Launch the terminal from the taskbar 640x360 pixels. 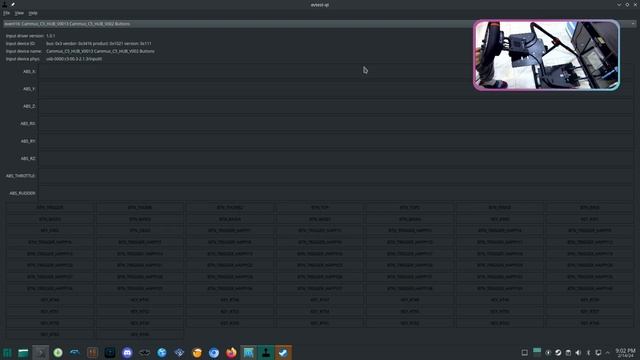(40, 353)
